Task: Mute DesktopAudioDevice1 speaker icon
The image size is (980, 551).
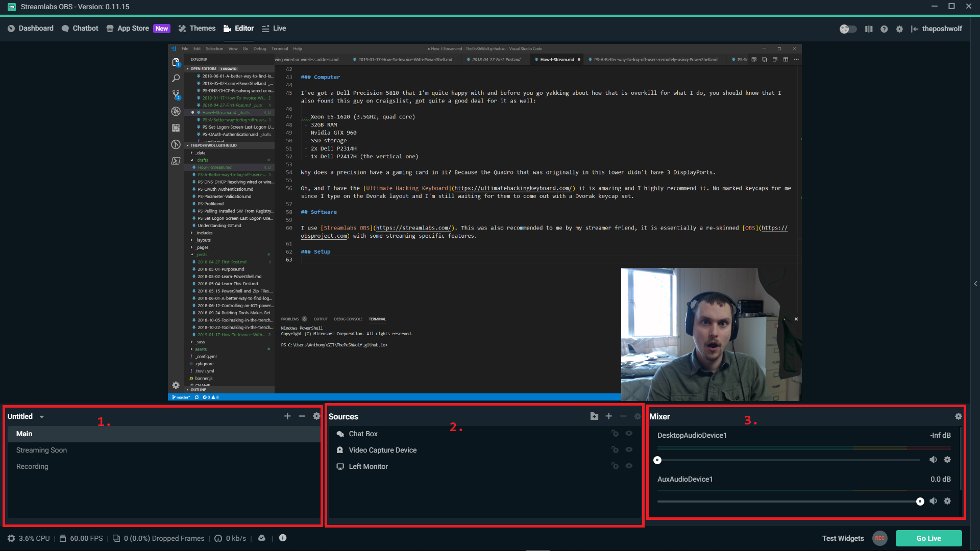Action: [933, 460]
